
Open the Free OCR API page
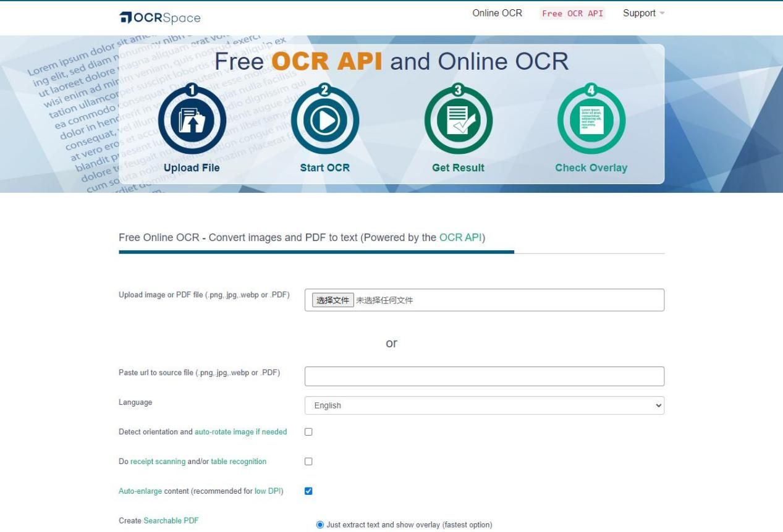pos(572,14)
